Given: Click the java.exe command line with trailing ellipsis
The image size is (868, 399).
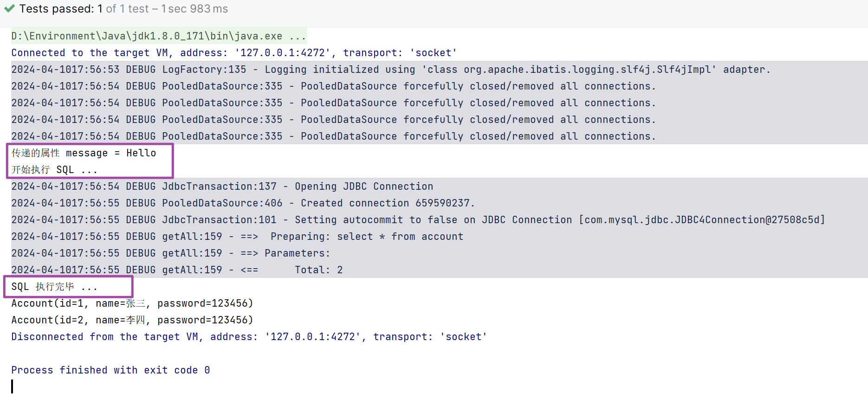Looking at the screenshot, I should tap(158, 36).
